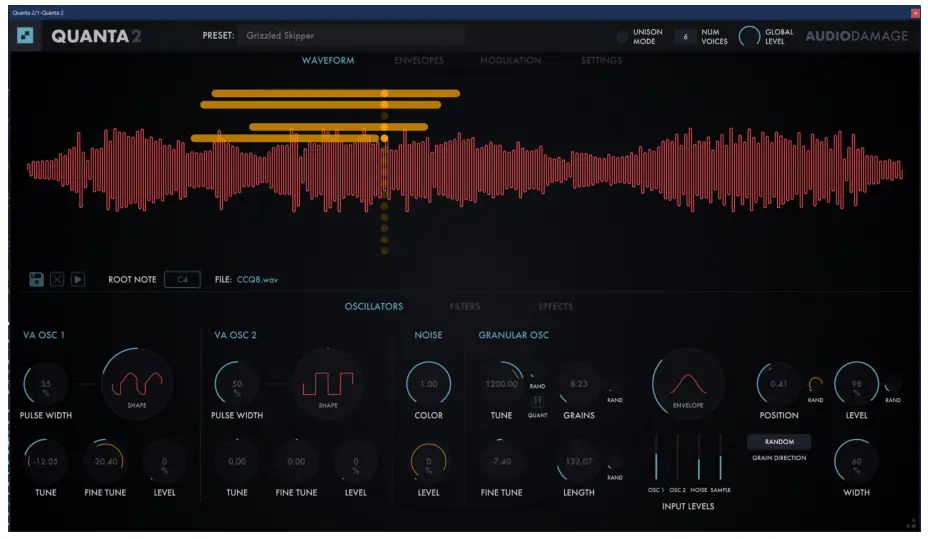Click the VA OSC 1 Shape waveform
Viewport: 928px width, 539px height.
[136, 384]
